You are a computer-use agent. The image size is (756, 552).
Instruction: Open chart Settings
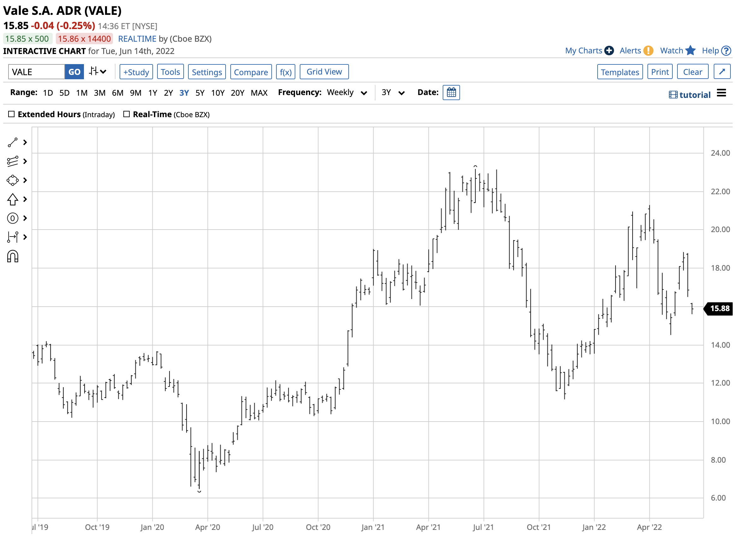click(x=207, y=72)
